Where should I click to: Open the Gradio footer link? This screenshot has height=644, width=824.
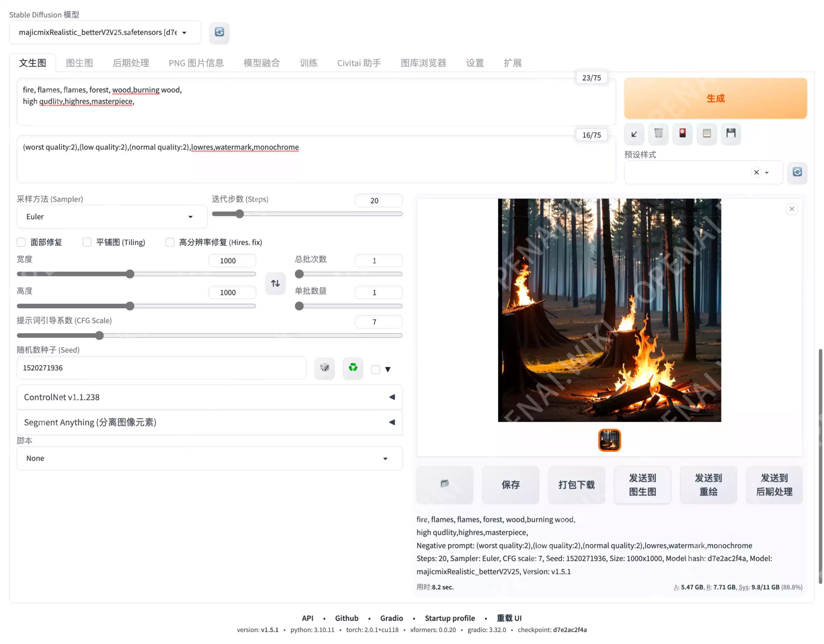pos(392,618)
